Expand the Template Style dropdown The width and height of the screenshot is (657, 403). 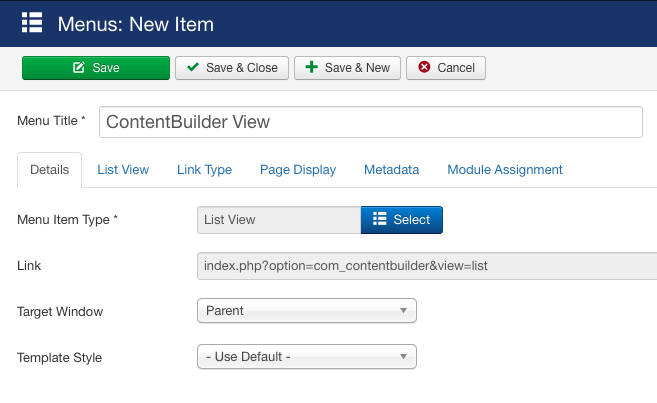(x=307, y=356)
